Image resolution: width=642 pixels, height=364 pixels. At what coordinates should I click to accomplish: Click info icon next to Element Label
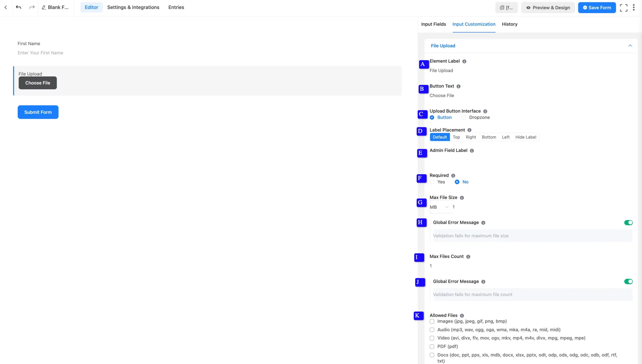464,61
